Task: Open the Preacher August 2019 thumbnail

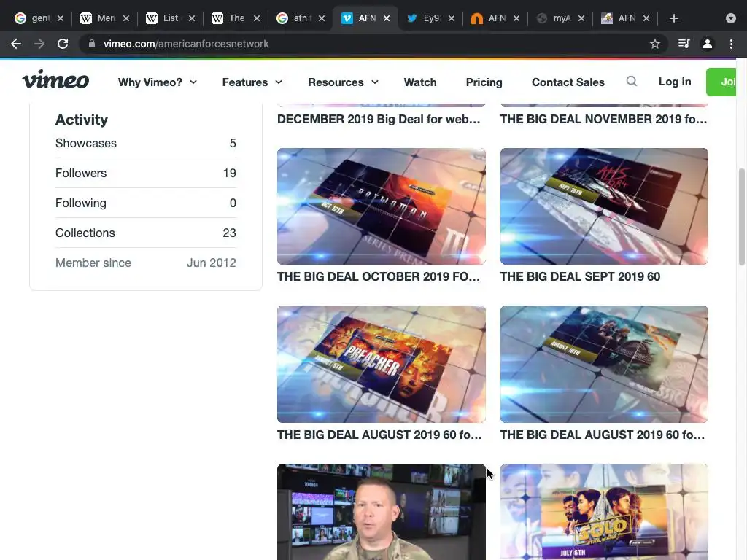Action: [x=381, y=364]
